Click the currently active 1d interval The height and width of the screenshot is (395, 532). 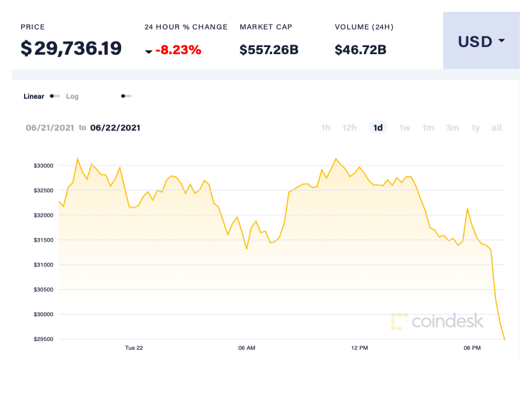[x=378, y=128]
